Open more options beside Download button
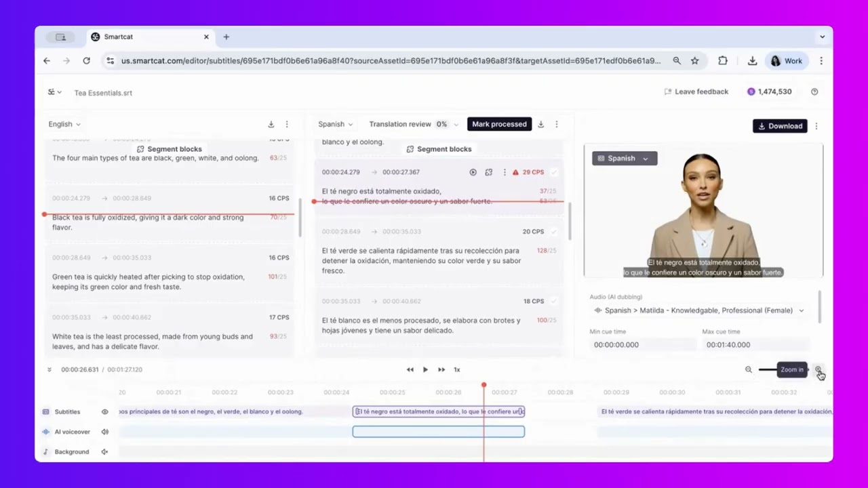Screen dimensions: 868x488 [816, 126]
